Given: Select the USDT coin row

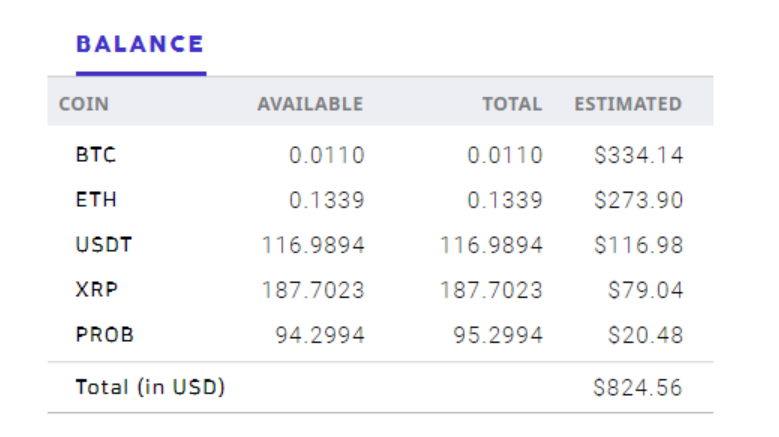Looking at the screenshot, I should click(x=104, y=245).
